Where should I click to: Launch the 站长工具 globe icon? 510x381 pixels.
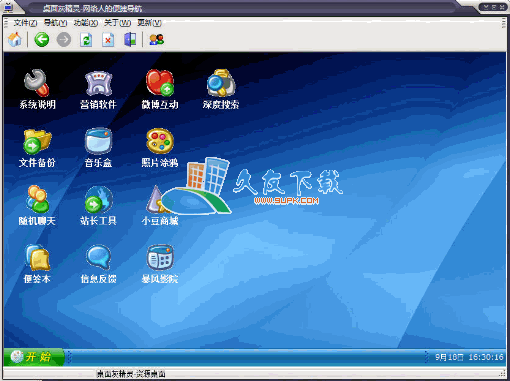98,199
